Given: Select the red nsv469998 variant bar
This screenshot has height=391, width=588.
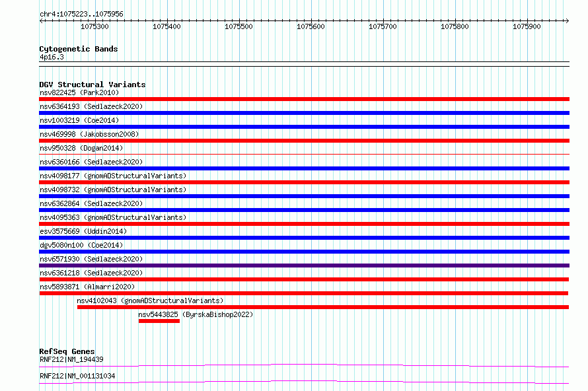Looking at the screenshot, I should coord(304,141).
